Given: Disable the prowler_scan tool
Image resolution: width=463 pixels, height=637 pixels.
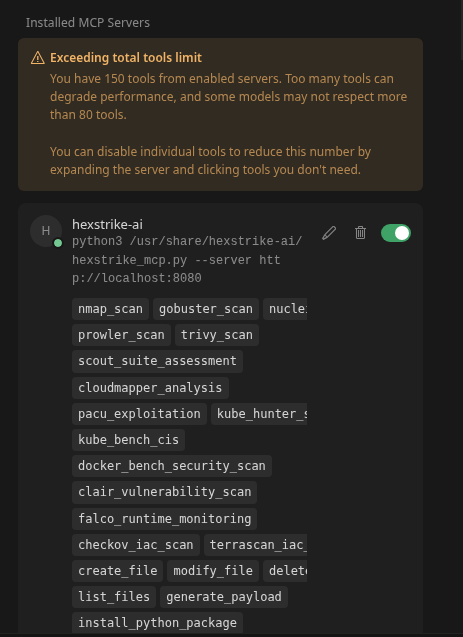Looking at the screenshot, I should point(121,335).
